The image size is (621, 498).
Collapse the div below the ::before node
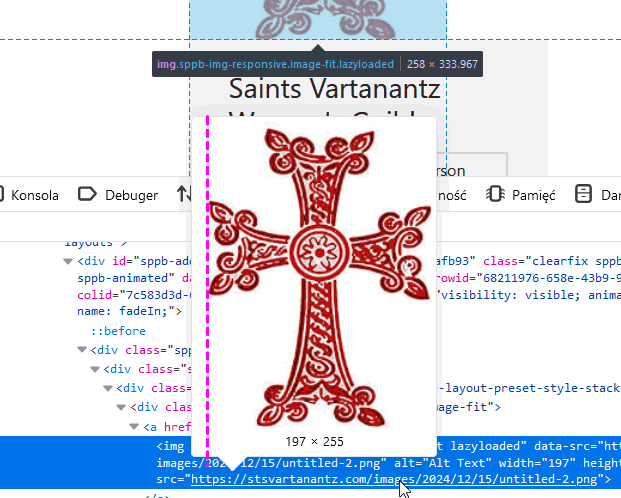pos(83,350)
